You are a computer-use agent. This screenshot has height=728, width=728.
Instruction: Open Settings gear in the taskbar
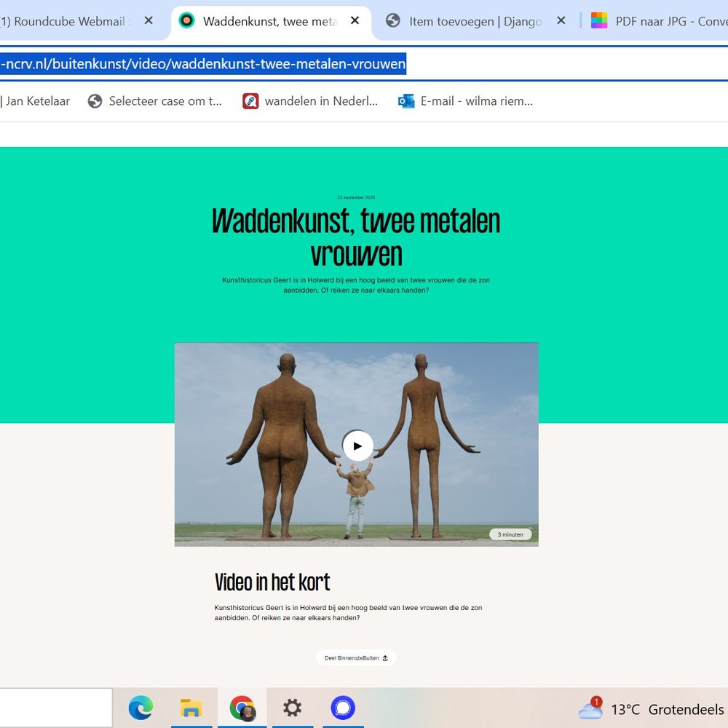click(x=292, y=708)
